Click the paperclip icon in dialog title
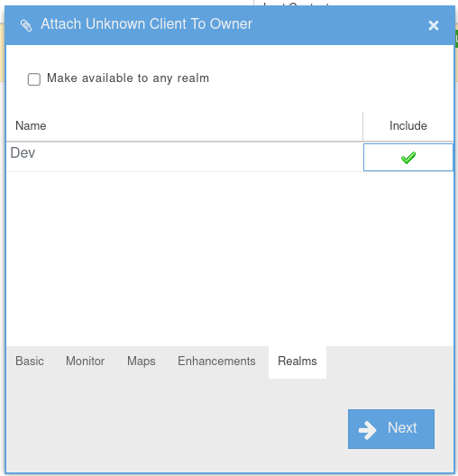 [x=26, y=25]
